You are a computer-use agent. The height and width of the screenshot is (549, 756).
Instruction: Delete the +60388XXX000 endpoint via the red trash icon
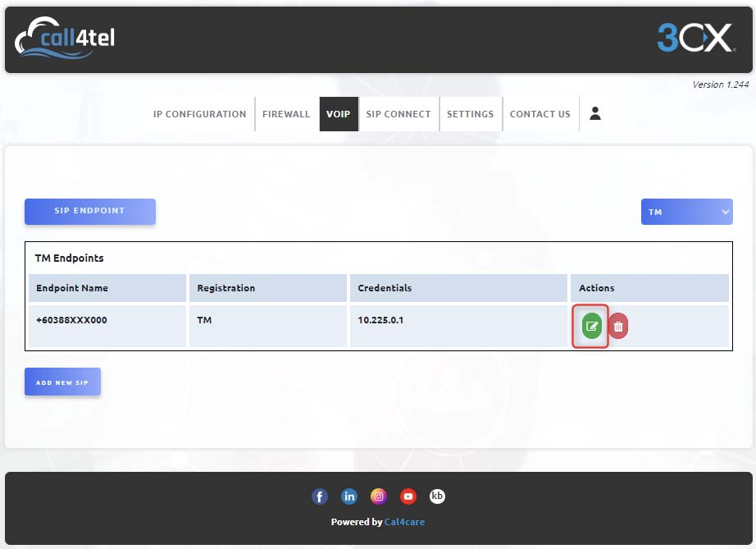click(x=618, y=327)
